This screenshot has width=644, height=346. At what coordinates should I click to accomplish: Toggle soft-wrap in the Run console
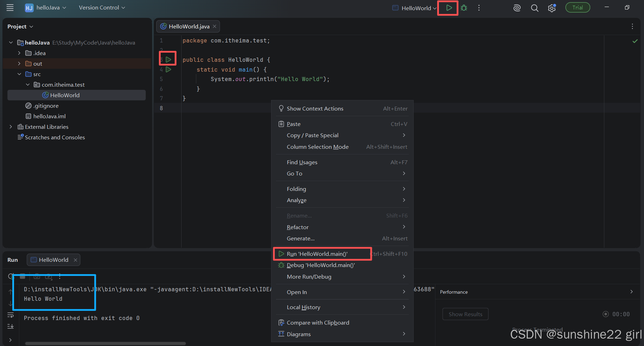click(x=11, y=315)
